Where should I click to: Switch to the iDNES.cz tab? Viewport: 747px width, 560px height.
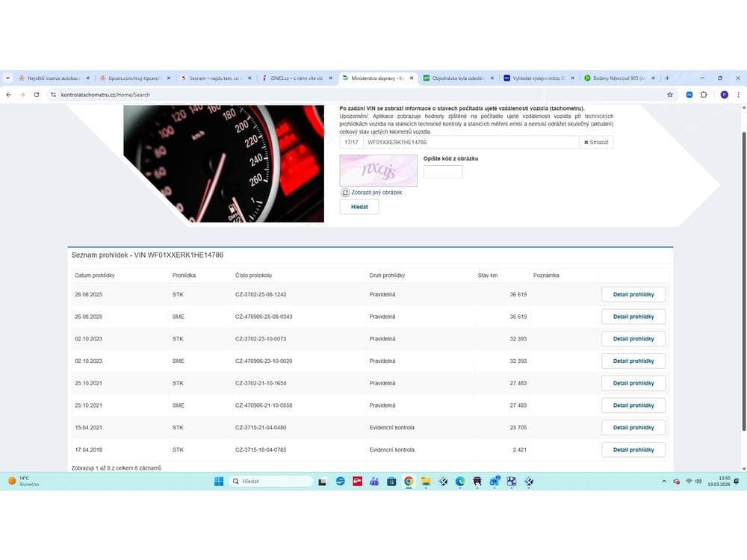[x=297, y=78]
